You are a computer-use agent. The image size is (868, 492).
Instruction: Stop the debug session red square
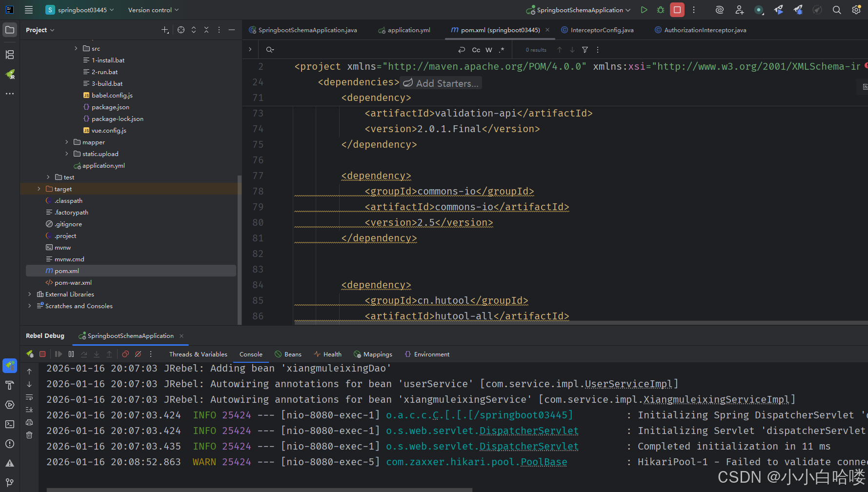(42, 354)
